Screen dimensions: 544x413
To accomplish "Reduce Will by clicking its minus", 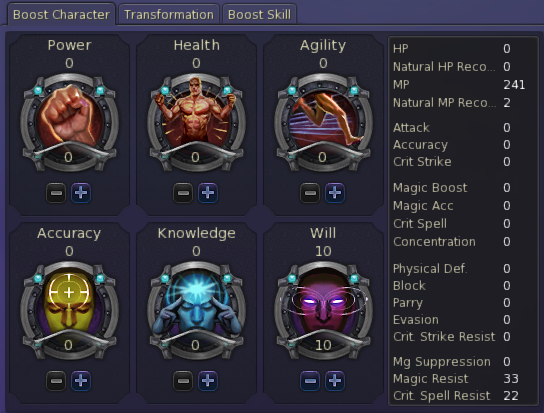I will click(x=310, y=381).
